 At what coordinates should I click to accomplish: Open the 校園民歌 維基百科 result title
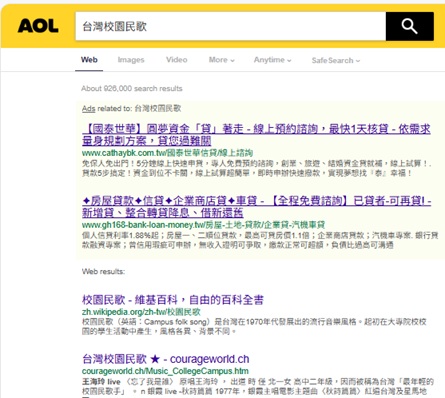pos(173,300)
